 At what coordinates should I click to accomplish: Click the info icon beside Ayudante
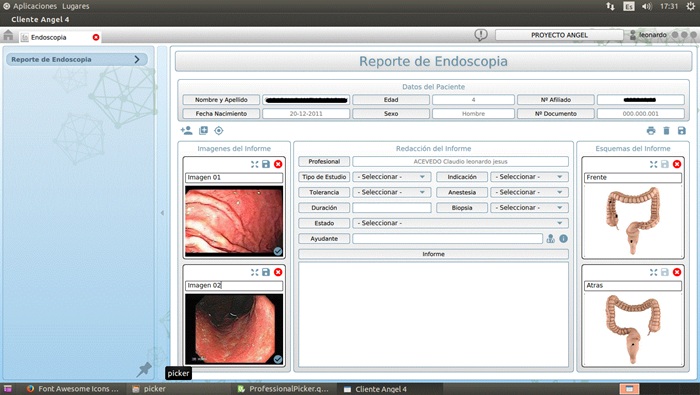[x=563, y=239]
